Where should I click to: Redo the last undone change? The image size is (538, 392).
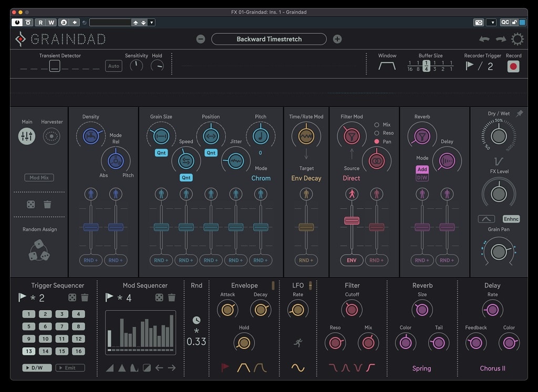(501, 39)
